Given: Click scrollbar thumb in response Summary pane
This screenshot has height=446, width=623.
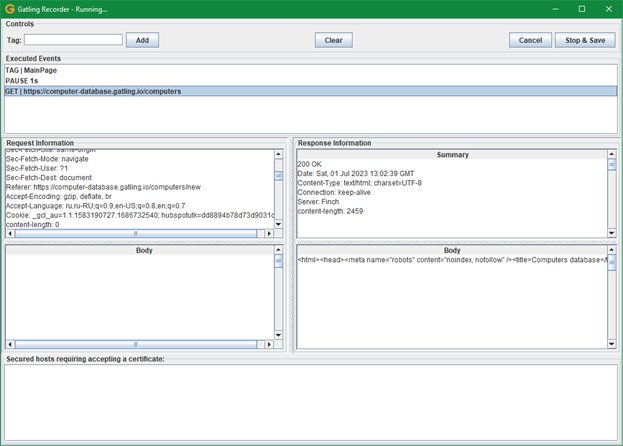Looking at the screenshot, I should (x=612, y=164).
